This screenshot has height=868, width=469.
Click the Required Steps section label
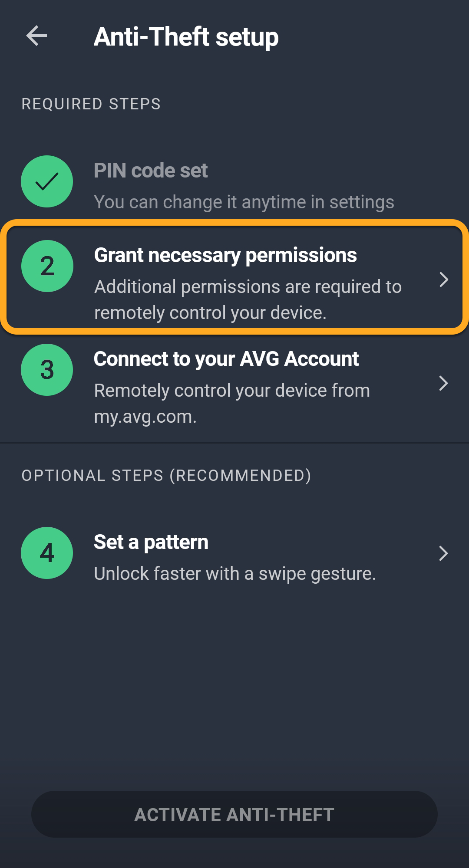click(91, 104)
